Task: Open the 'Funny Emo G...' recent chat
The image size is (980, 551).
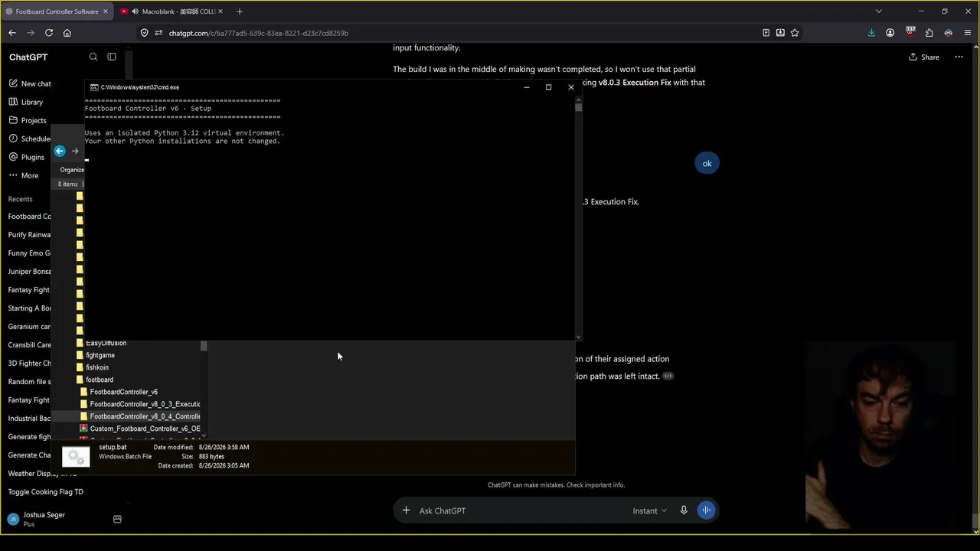Action: click(29, 253)
